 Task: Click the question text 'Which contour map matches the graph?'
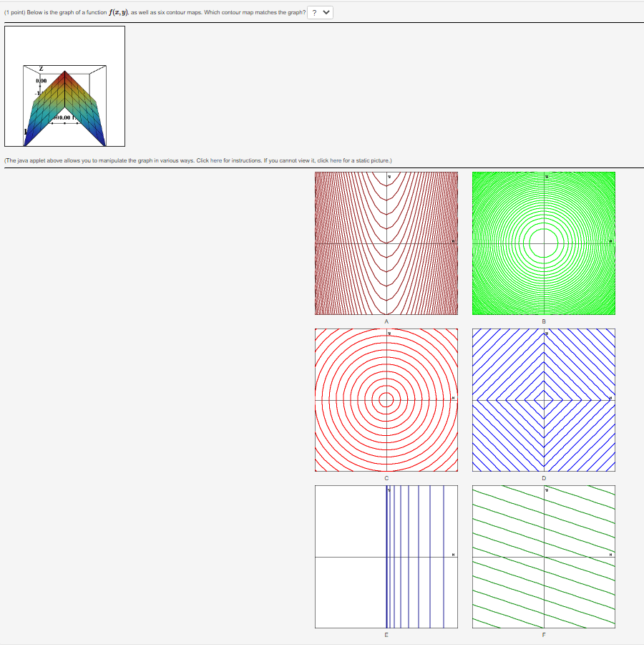click(255, 12)
